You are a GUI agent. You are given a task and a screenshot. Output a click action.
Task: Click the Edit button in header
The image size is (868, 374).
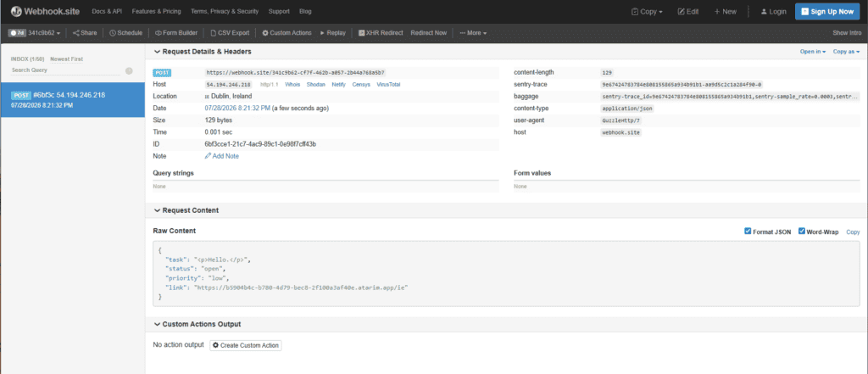[x=688, y=12]
